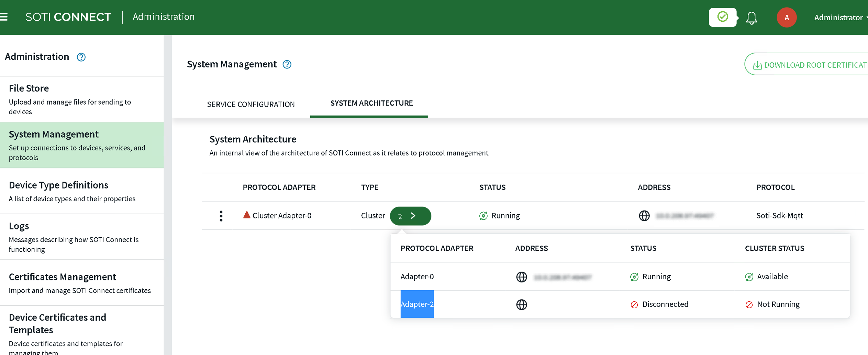Click Download Root Certificate button

[x=806, y=64]
